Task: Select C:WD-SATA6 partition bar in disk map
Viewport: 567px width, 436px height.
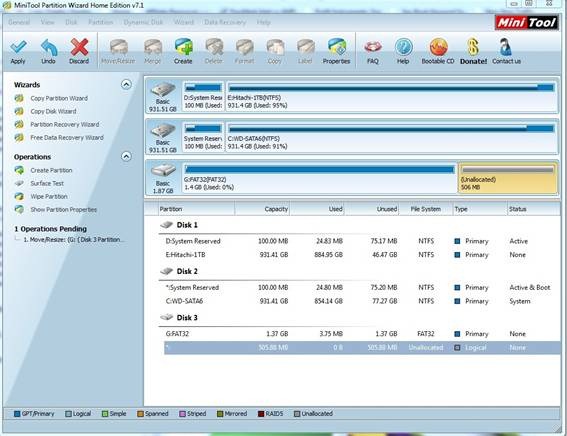Action: (x=391, y=137)
